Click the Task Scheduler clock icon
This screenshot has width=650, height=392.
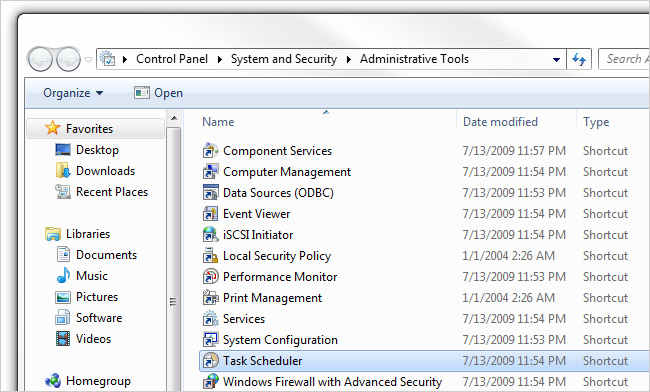[211, 361]
